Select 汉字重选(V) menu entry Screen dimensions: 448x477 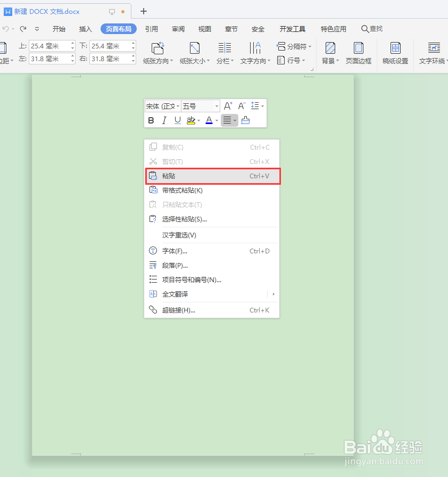(212, 235)
